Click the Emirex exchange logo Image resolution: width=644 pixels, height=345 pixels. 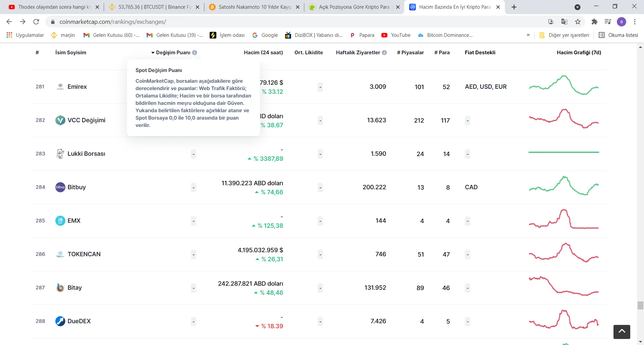(x=60, y=87)
